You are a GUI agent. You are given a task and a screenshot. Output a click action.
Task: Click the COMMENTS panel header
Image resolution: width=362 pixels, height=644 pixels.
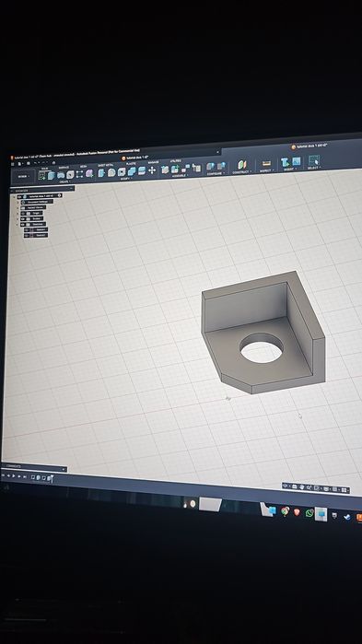click(34, 467)
